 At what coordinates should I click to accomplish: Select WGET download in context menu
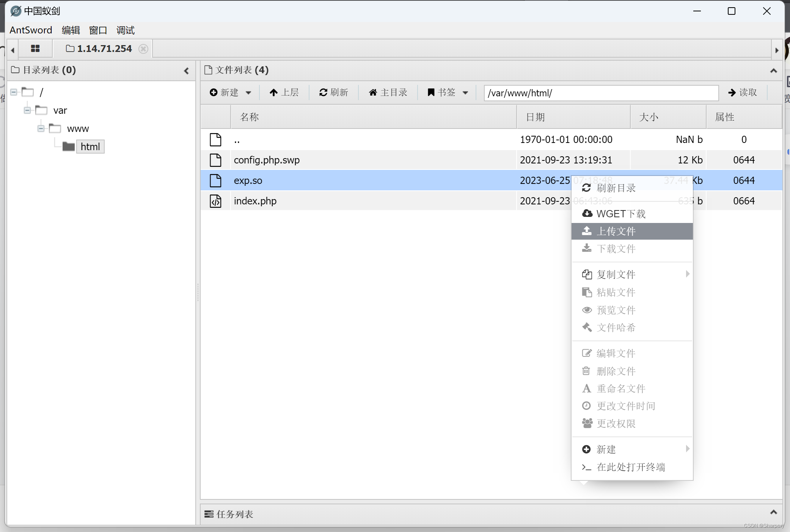620,214
